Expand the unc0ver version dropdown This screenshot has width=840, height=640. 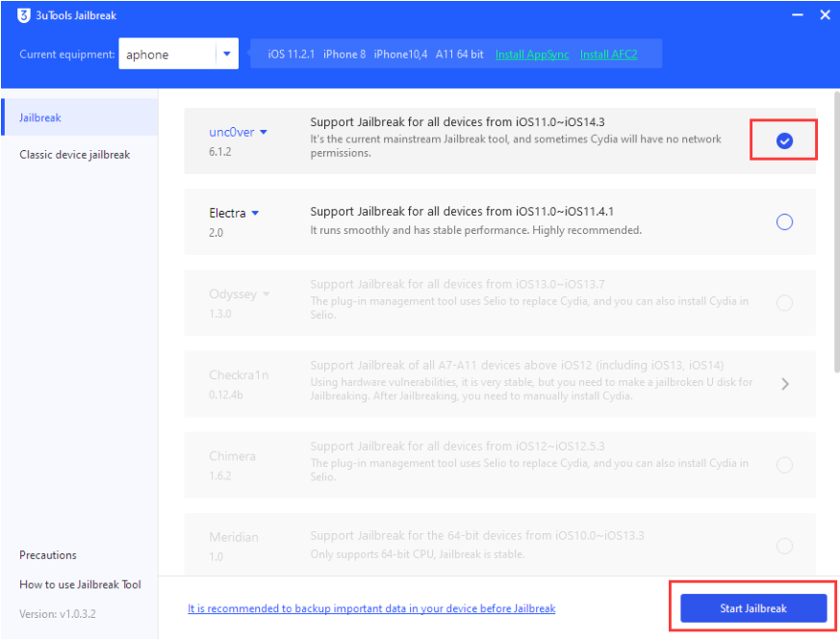pos(264,133)
